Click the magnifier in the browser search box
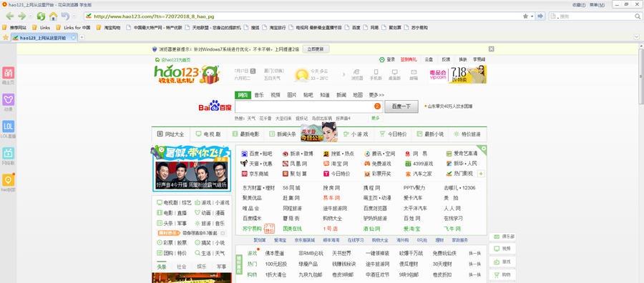Image resolution: width=644 pixels, height=283 pixels. pos(638,16)
